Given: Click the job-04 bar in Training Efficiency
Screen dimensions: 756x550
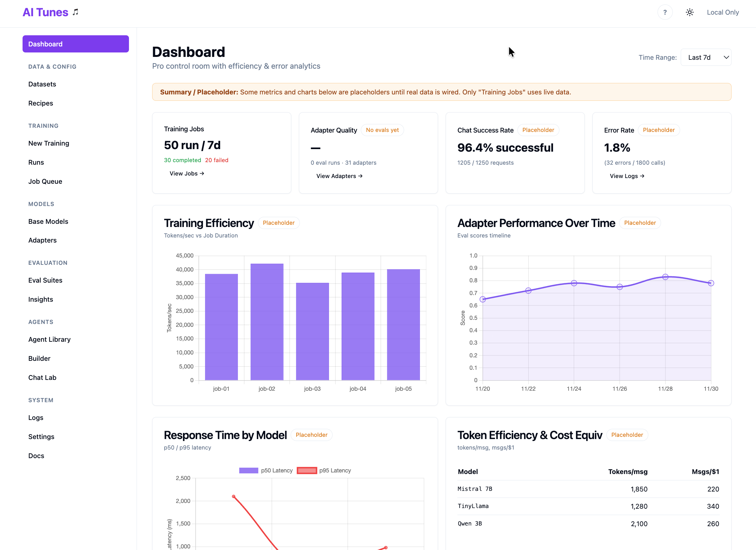Looking at the screenshot, I should (x=358, y=327).
